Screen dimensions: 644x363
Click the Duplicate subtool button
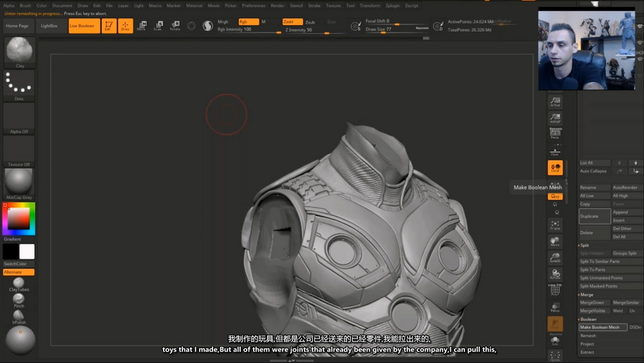(x=594, y=216)
